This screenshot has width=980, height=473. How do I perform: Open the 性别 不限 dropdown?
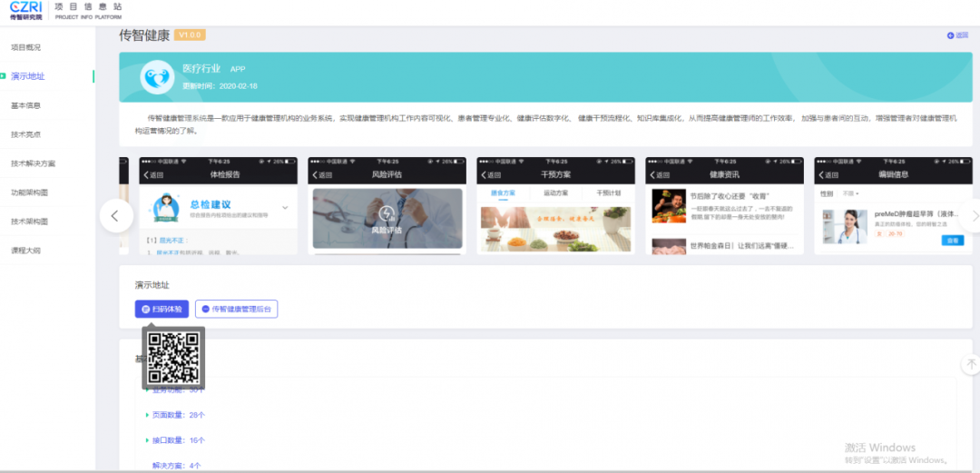point(850,194)
